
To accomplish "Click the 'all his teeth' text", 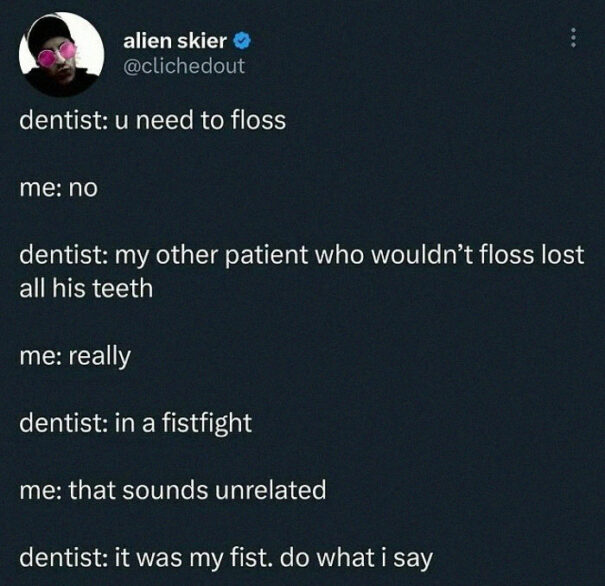I will click(86, 288).
